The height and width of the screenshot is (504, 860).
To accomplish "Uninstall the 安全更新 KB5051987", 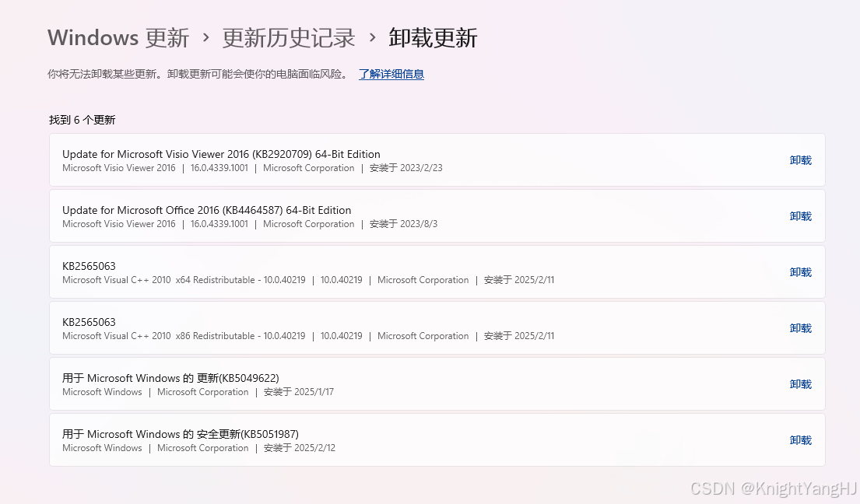I will pyautogui.click(x=800, y=440).
